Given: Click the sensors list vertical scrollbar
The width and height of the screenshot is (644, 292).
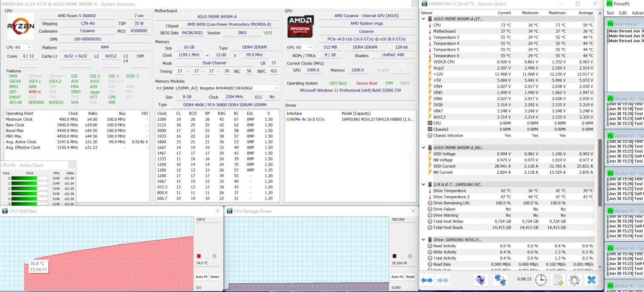Looking at the screenshot, I should pos(601,172).
